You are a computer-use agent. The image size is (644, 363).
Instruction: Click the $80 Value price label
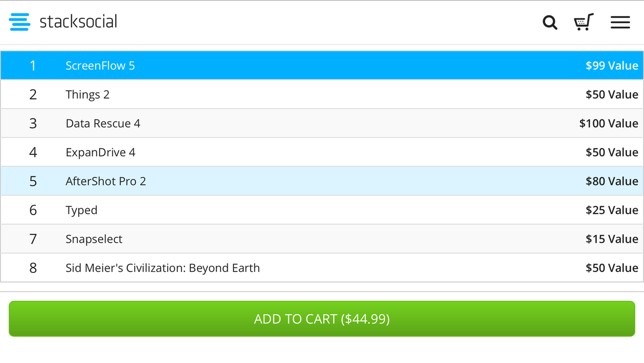click(x=612, y=181)
